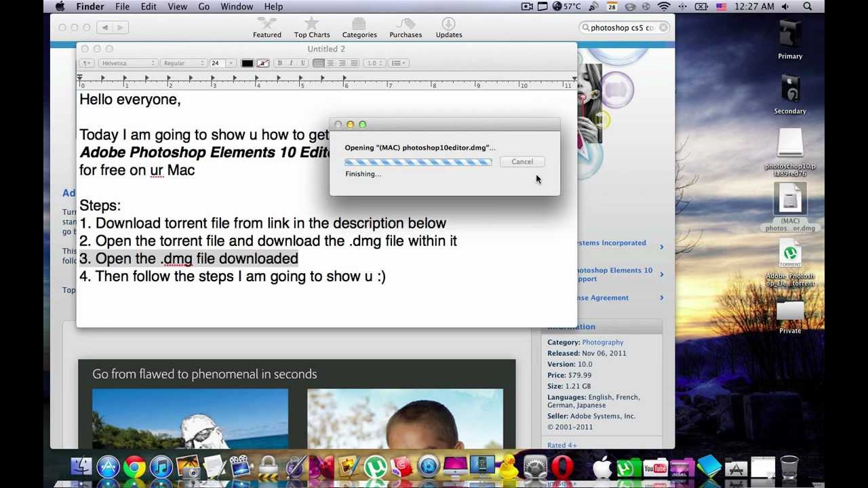Click the calendar date icon in menu bar
Image resolution: width=868 pixels, height=488 pixels.
click(x=612, y=7)
